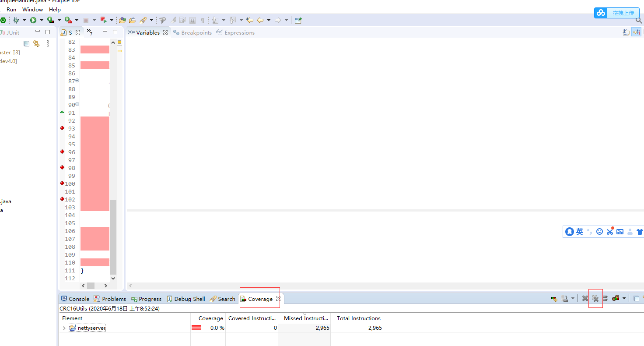Click the Baidu cloud upload icon
The width and height of the screenshot is (644, 346).
[x=600, y=13]
